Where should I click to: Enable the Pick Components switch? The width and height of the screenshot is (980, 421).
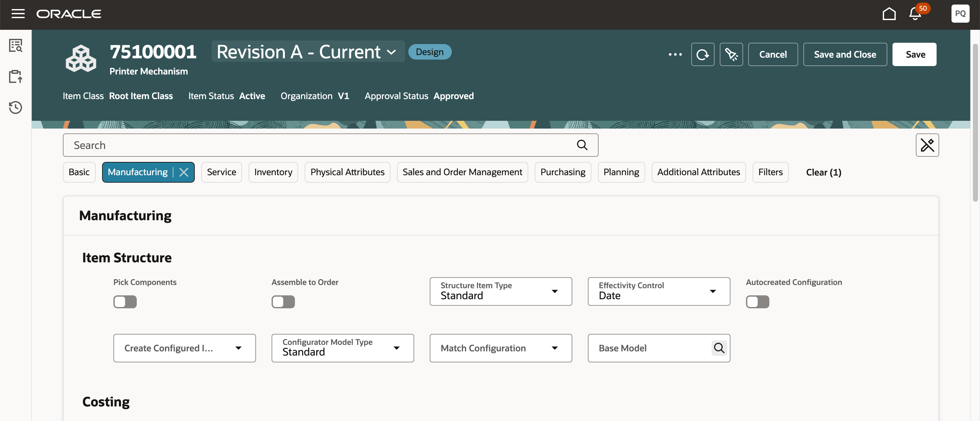[125, 302]
